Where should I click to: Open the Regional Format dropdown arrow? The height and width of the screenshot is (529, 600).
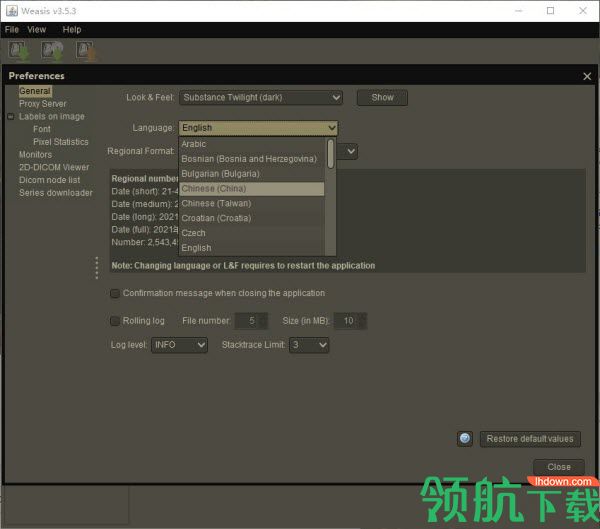(x=351, y=151)
